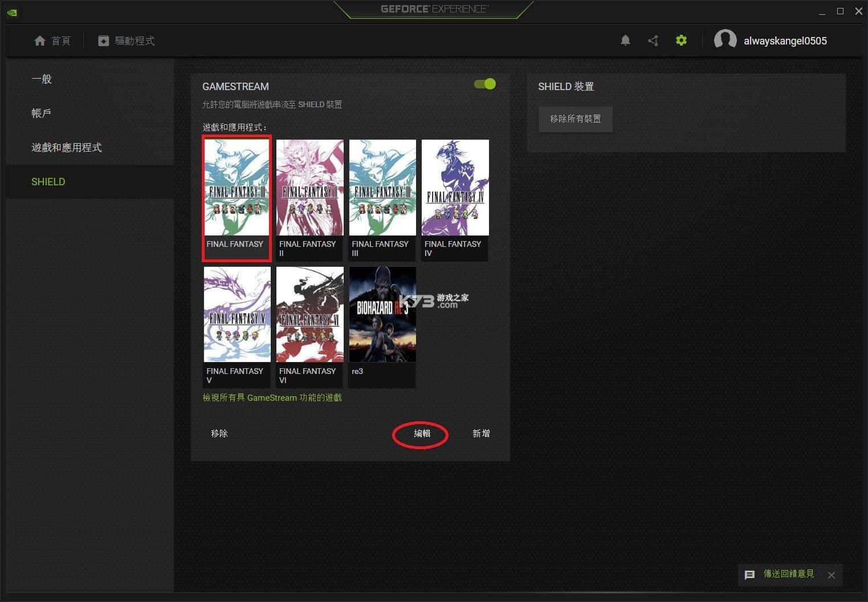This screenshot has height=602, width=868.
Task: Open the 遊戲和應用程式 section
Action: [67, 147]
